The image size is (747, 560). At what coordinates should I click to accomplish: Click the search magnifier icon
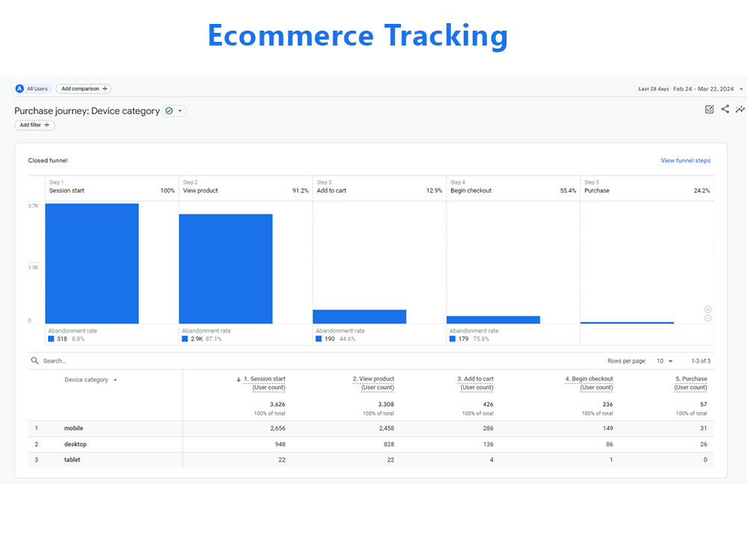pos(35,361)
